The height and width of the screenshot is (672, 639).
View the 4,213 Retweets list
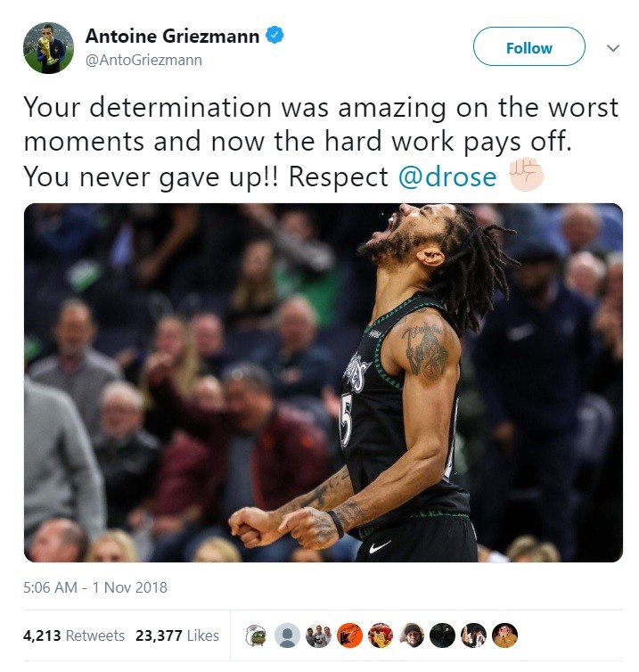pos(74,635)
